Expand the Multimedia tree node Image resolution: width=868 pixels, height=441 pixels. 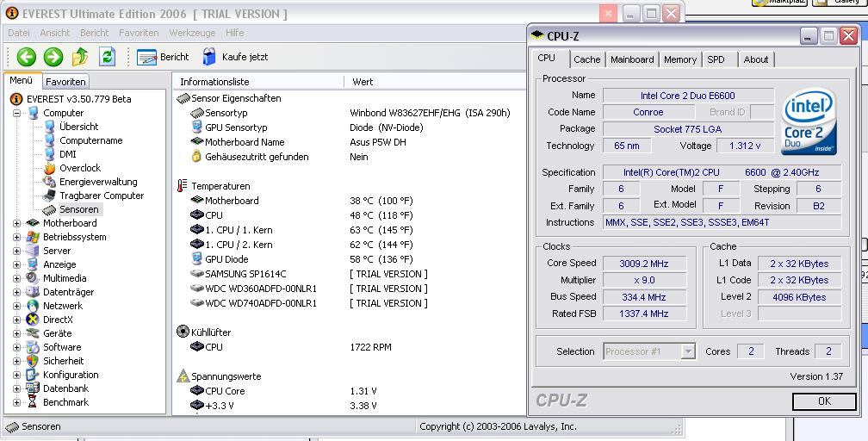[16, 278]
